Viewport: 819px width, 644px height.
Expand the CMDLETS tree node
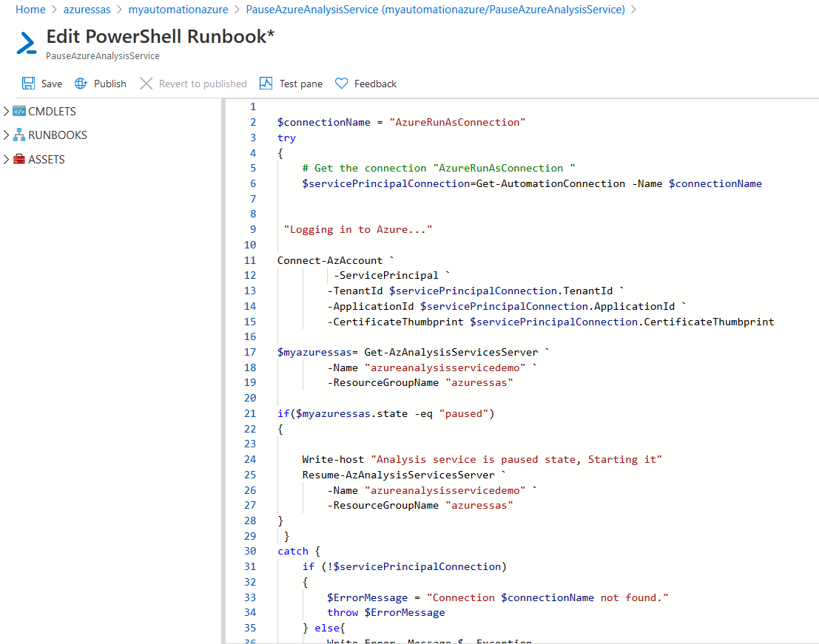6,111
